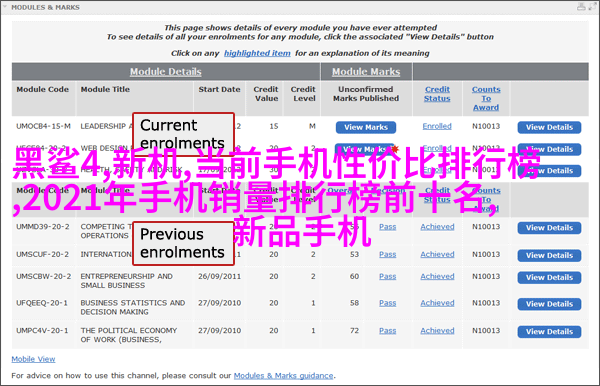Click start date 27/09/2010 in UFQEEQ-20-1 row

(x=219, y=303)
